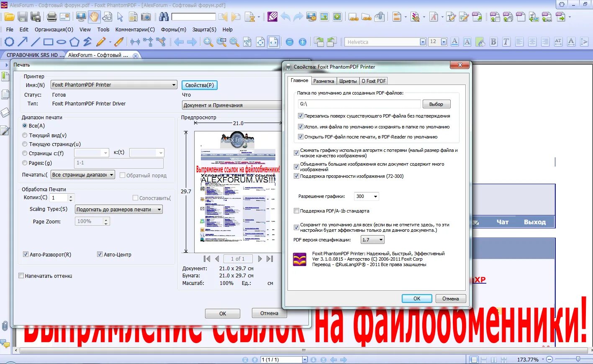This screenshot has height=364, width=593.
Task: Select the Pages:(g) radio option
Action: point(25,163)
